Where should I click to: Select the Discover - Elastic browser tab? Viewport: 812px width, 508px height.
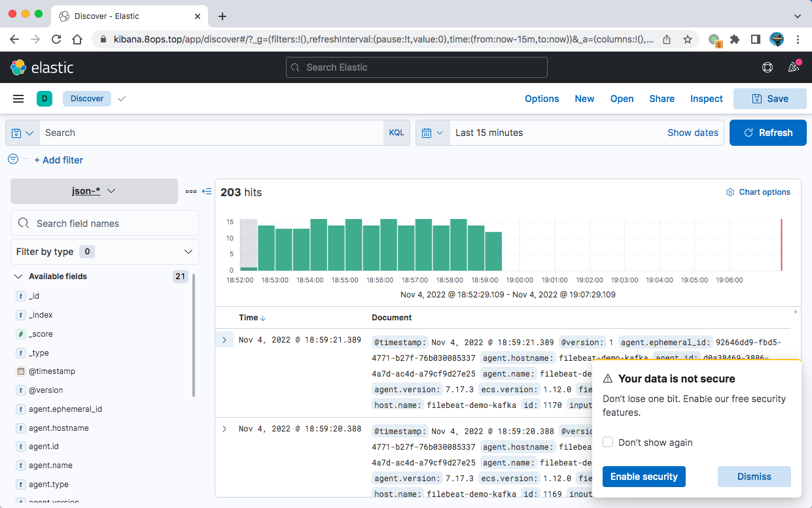click(129, 16)
